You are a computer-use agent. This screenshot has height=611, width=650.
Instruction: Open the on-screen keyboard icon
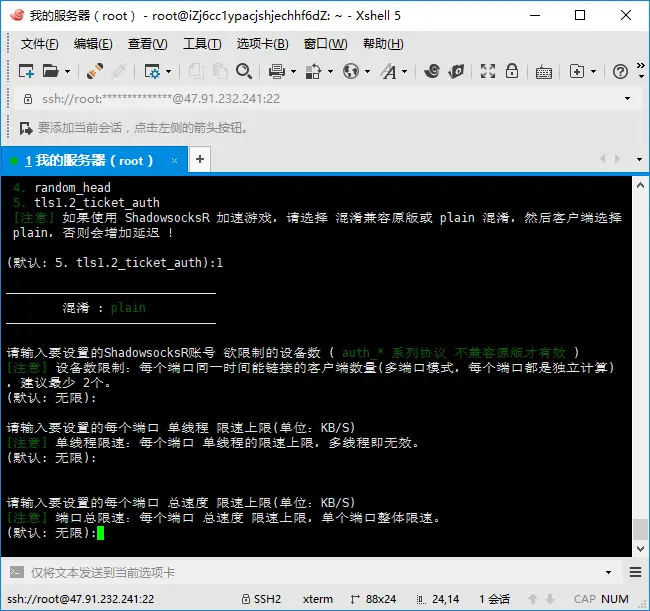pyautogui.click(x=543, y=72)
